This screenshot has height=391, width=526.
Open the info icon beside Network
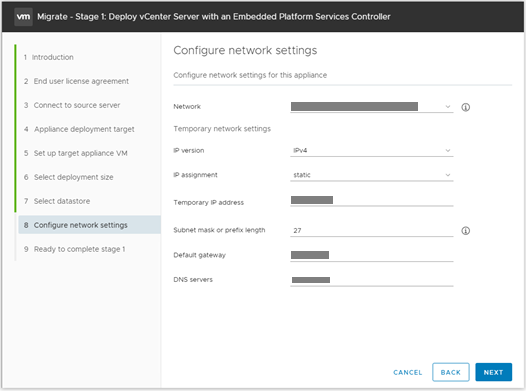click(x=465, y=107)
